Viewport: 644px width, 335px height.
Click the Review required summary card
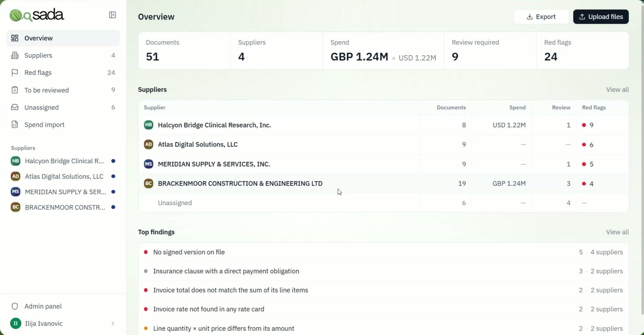[490, 50]
